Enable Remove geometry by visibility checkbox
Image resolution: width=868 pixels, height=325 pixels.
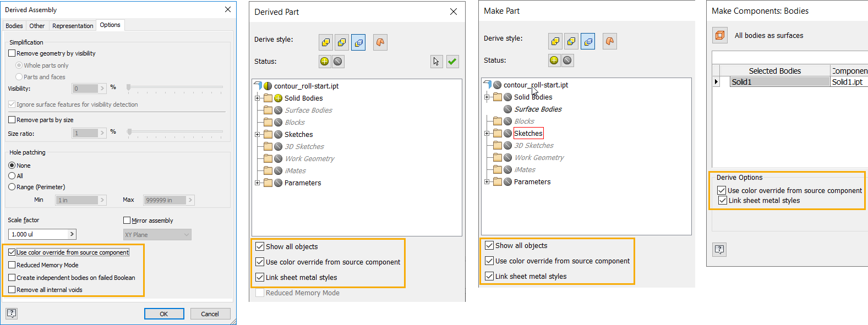(x=12, y=53)
